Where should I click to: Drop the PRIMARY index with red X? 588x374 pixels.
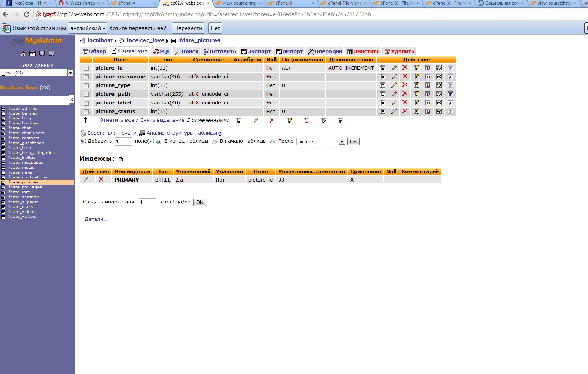[x=101, y=180]
